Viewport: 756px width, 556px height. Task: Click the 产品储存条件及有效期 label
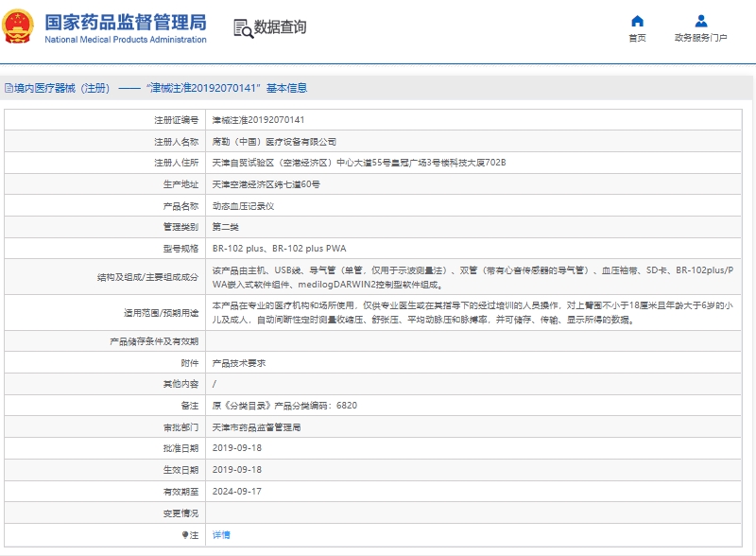coord(154,341)
